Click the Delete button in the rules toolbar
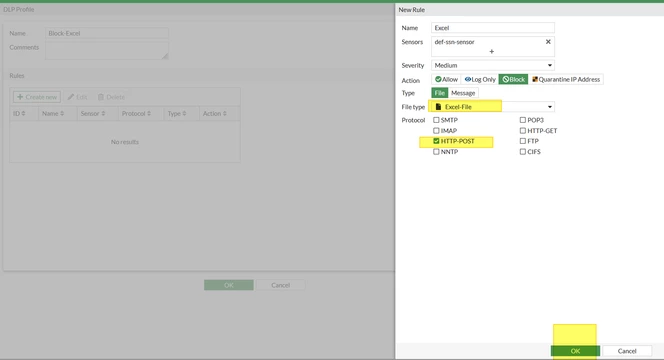This screenshot has width=664, height=360. pos(111,97)
